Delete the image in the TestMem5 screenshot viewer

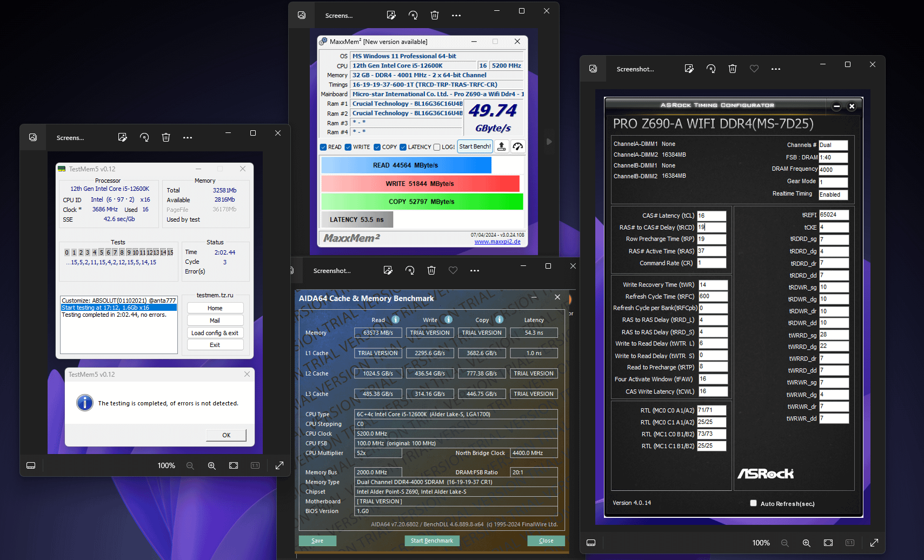click(x=166, y=137)
